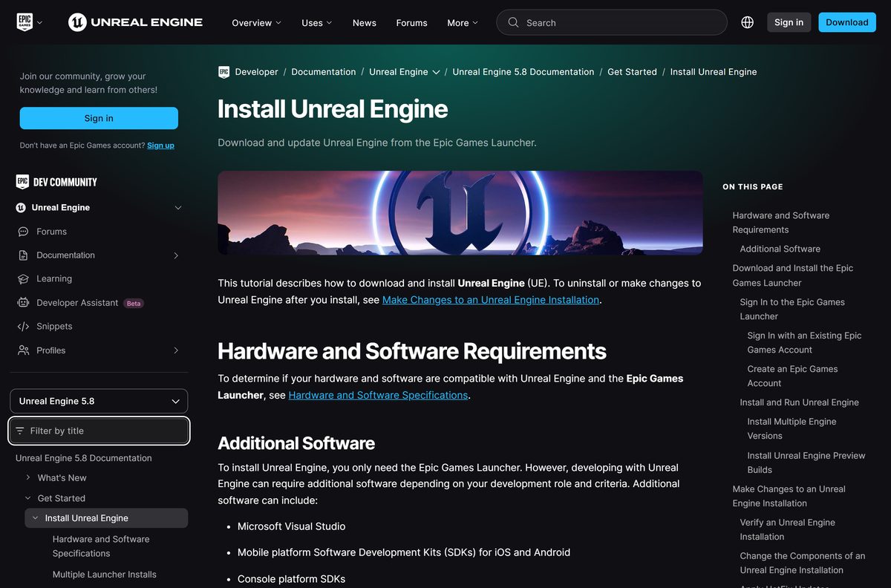Expand the Documentation submenu arrow

pyautogui.click(x=176, y=255)
